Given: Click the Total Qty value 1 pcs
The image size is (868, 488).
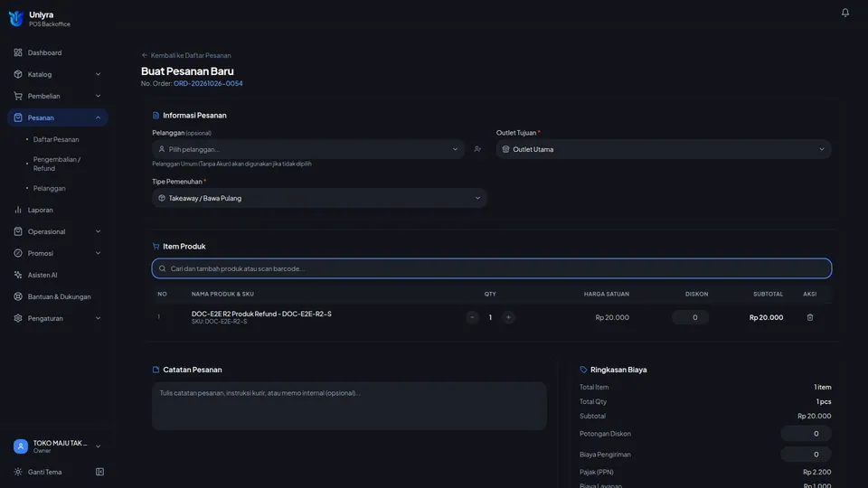Looking at the screenshot, I should [x=823, y=401].
